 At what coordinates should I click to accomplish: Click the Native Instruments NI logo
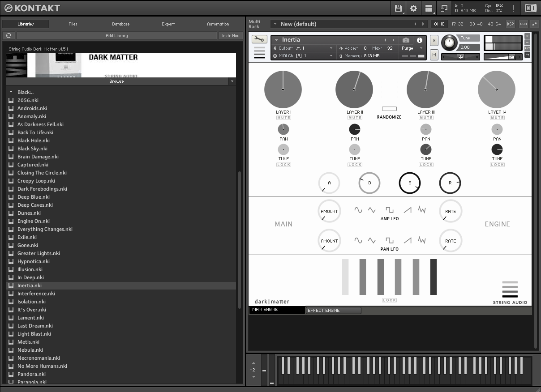(530, 8)
